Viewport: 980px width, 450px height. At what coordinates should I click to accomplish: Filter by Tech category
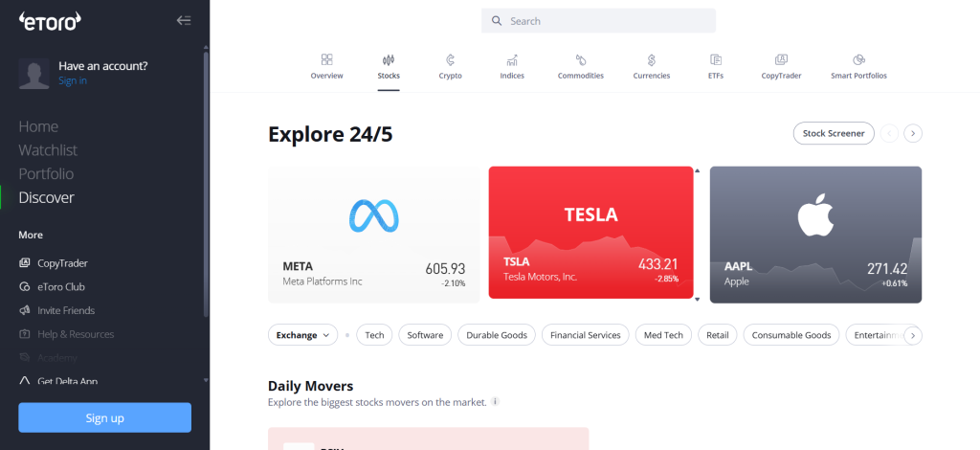(x=374, y=335)
